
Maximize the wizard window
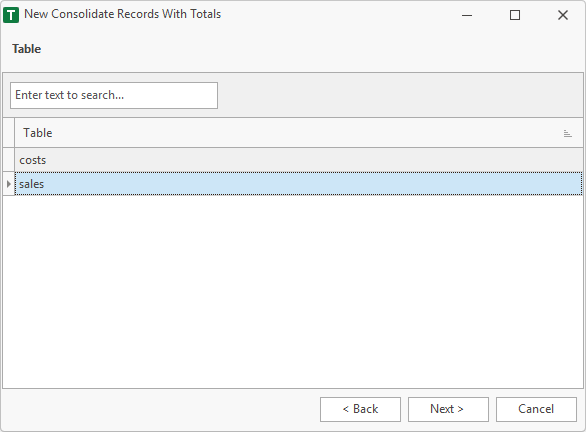click(x=515, y=15)
